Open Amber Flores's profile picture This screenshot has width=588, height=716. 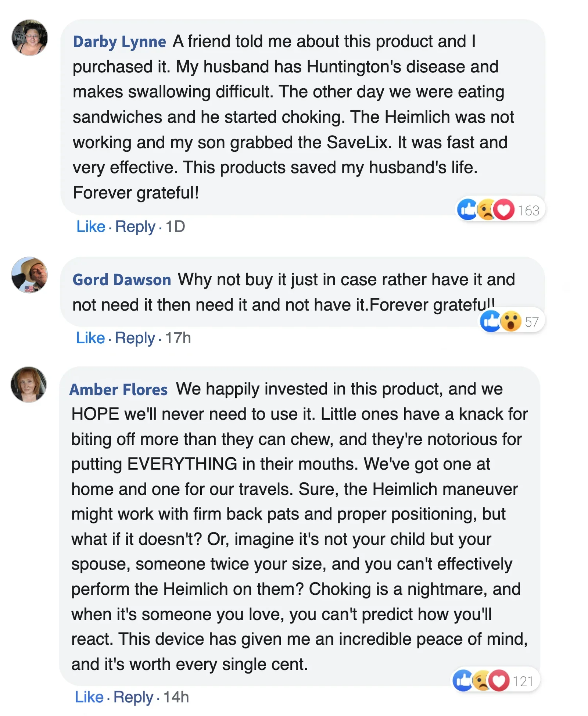pyautogui.click(x=29, y=384)
